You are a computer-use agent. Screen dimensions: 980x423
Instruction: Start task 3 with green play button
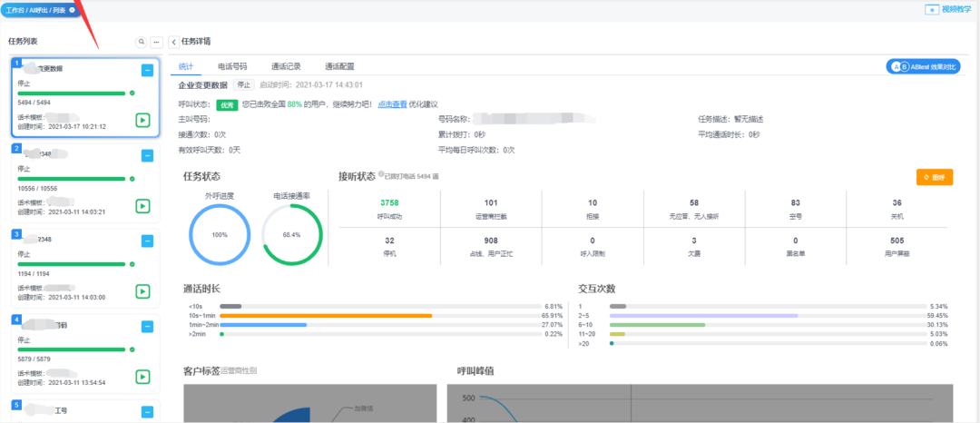pyautogui.click(x=143, y=291)
